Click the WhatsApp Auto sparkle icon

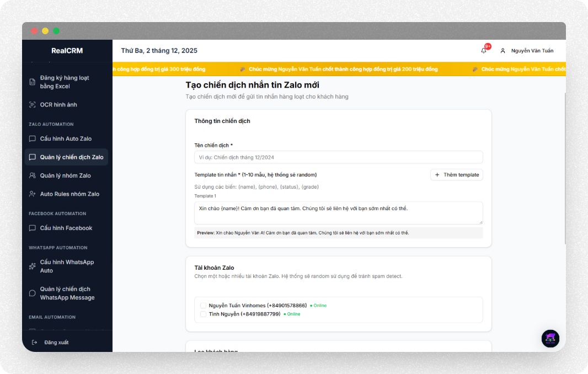(x=33, y=266)
